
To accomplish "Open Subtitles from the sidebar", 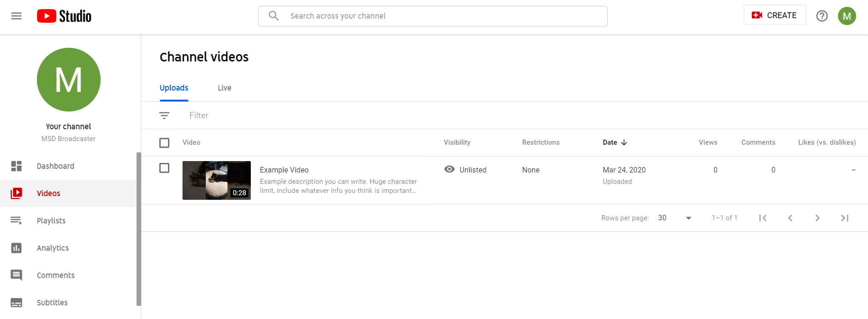I will pos(68,303).
